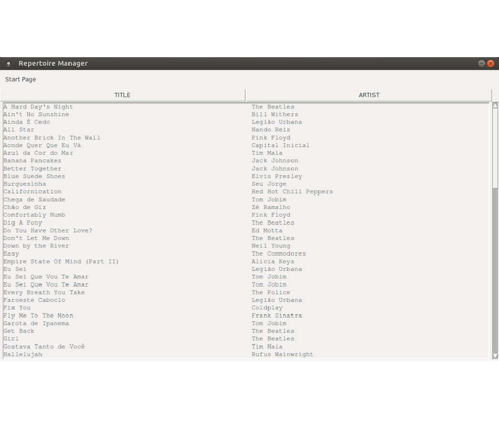
Task: Select 'Don't Let Me Down'
Action: tap(36, 238)
